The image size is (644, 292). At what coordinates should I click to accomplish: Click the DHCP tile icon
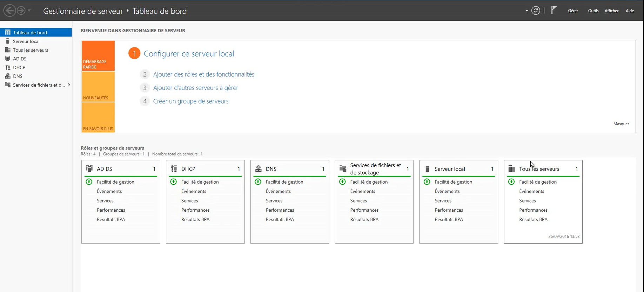(174, 169)
